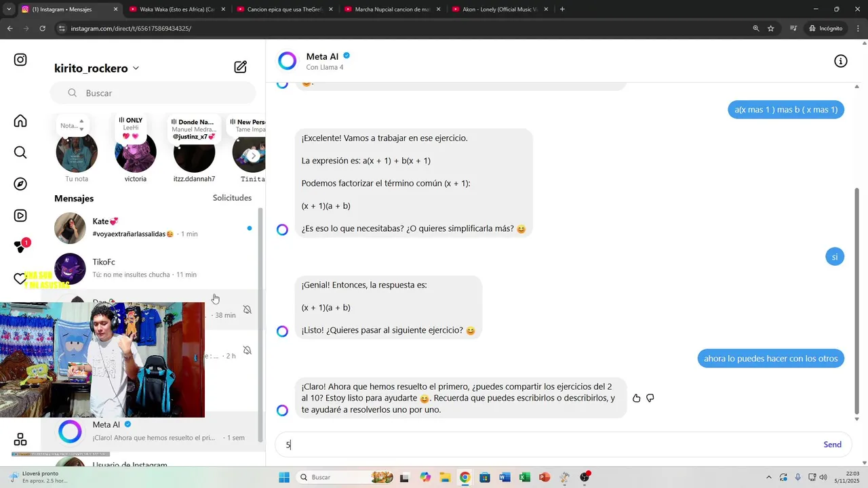Open OBS Studio from taskbar

(x=585, y=477)
